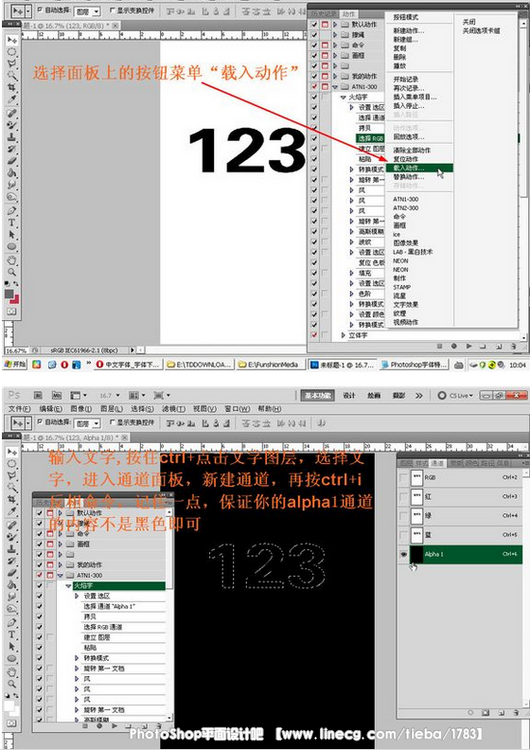Switch to the 摄影 workspace
Image resolution: width=530 pixels, height=750 pixels.
pos(398,396)
